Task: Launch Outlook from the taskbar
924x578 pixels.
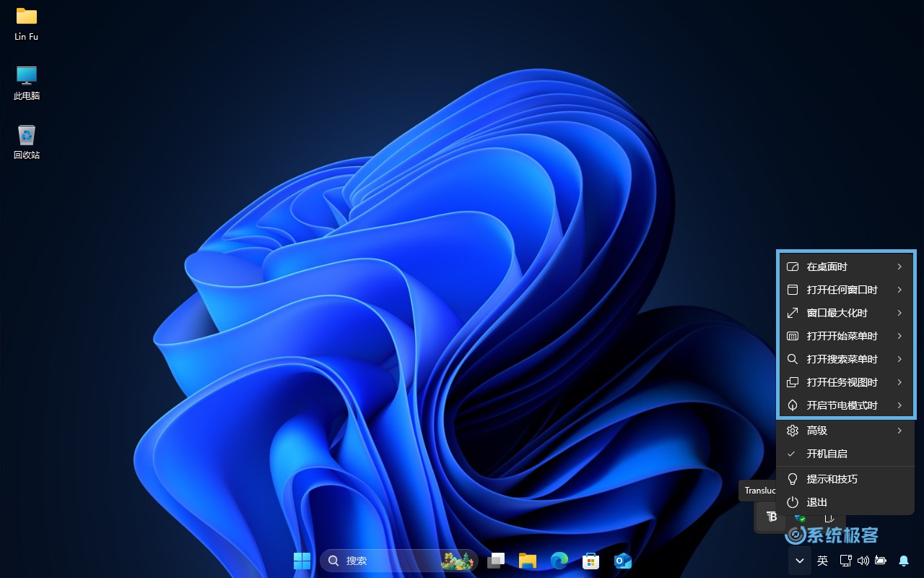Action: click(622, 561)
